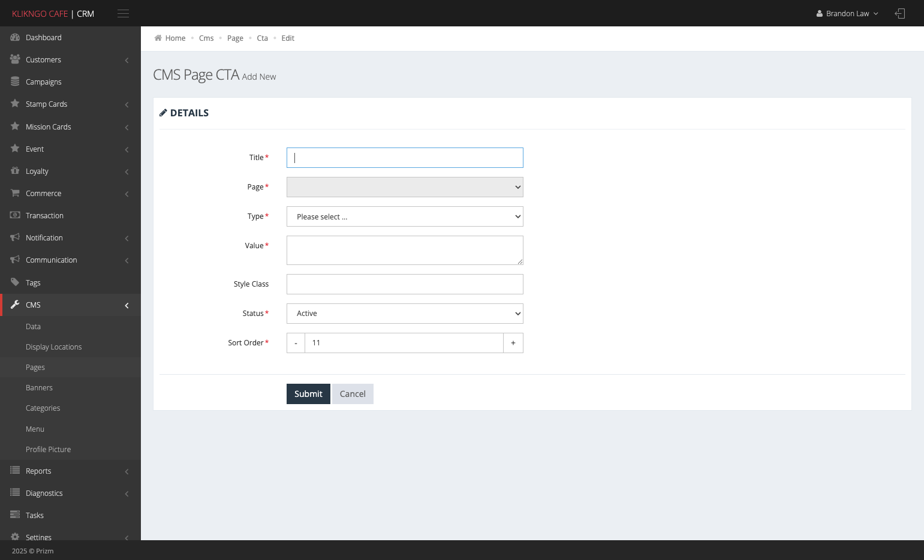The image size is (924, 560).
Task: Click the logout icon in top bar
Action: point(899,13)
